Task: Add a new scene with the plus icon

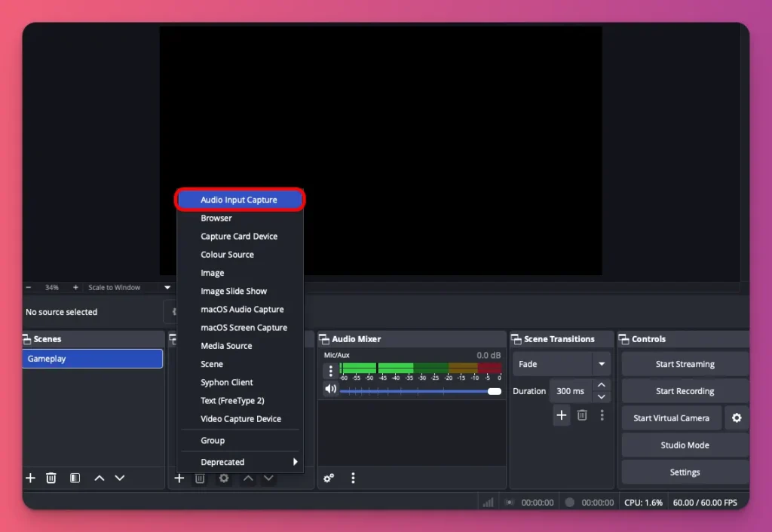Action: coord(30,478)
